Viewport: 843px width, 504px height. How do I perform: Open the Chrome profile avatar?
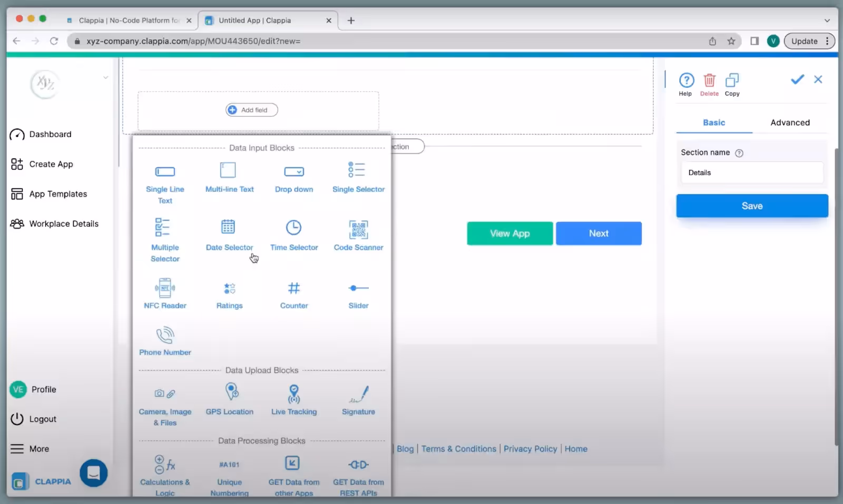(x=773, y=41)
